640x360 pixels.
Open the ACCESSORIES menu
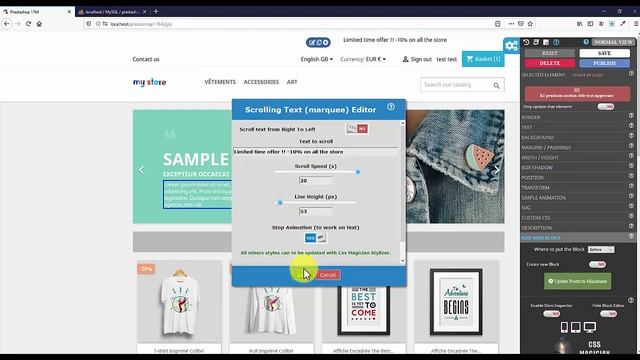[261, 82]
